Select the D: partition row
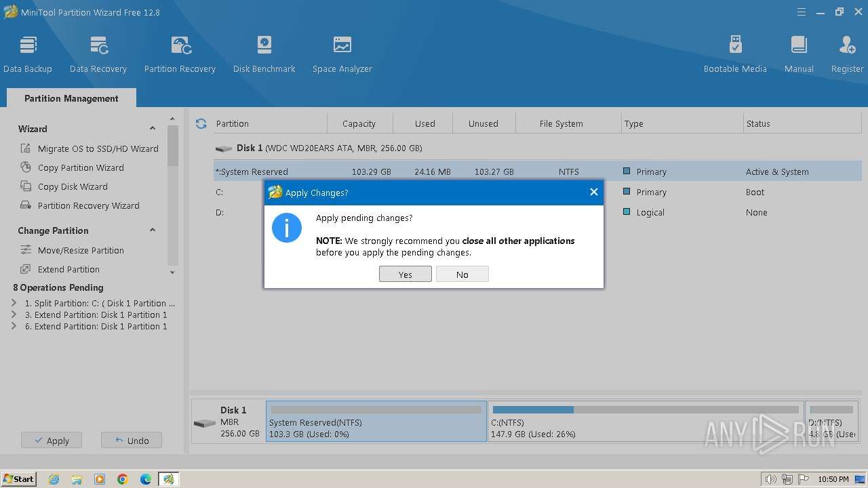The image size is (868, 488). pos(538,212)
